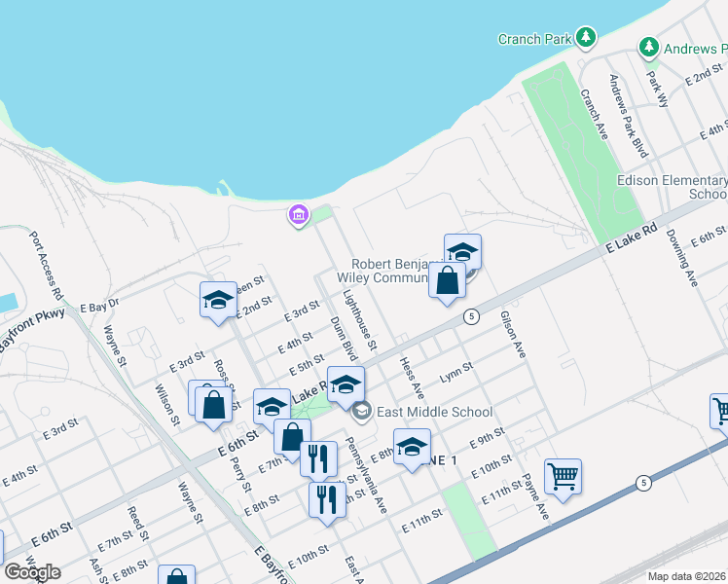Screen dimensions: 728x584
Task: Click the Dunn Blvd label
Action: (x=344, y=340)
